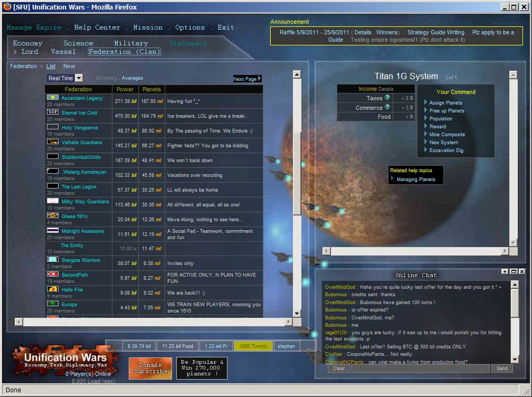
Task: Switch to Federation (Clan) tab
Action: point(125,52)
